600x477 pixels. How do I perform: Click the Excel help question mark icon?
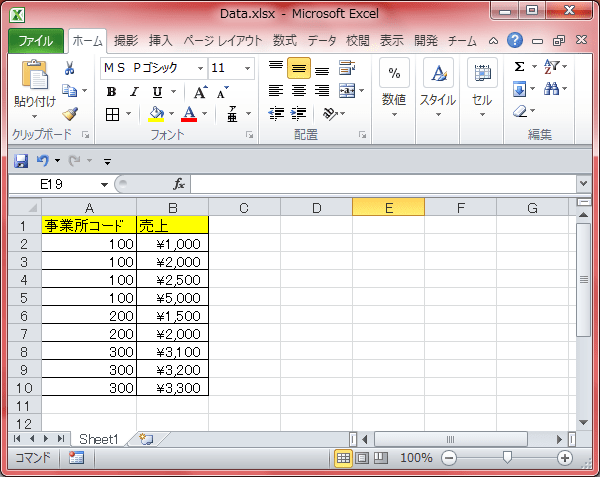pyautogui.click(x=515, y=41)
